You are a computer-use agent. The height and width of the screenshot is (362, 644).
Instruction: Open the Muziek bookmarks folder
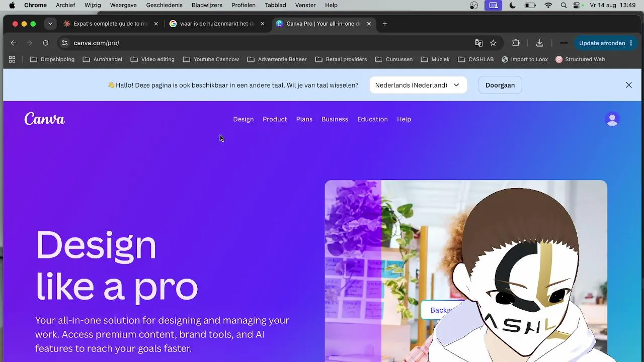point(435,59)
